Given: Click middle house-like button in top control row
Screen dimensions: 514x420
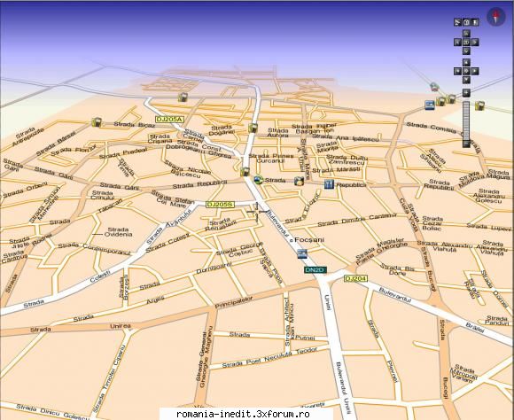Looking at the screenshot, I should [466, 22].
